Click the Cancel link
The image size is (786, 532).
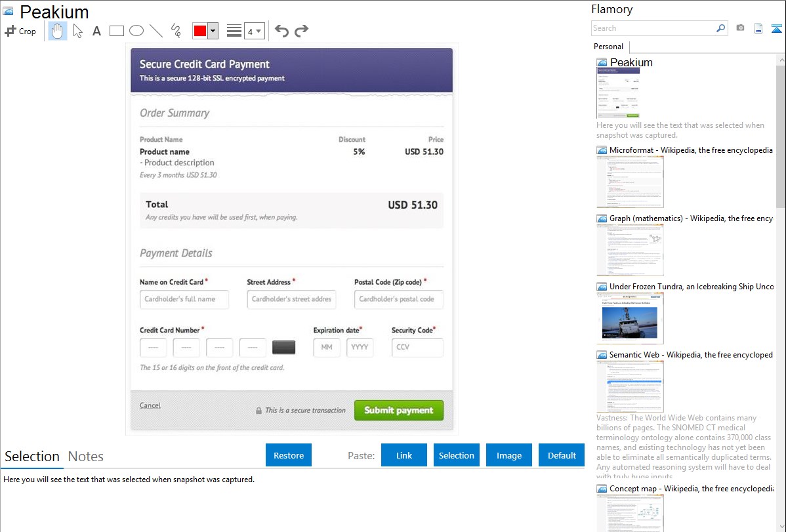click(x=150, y=405)
